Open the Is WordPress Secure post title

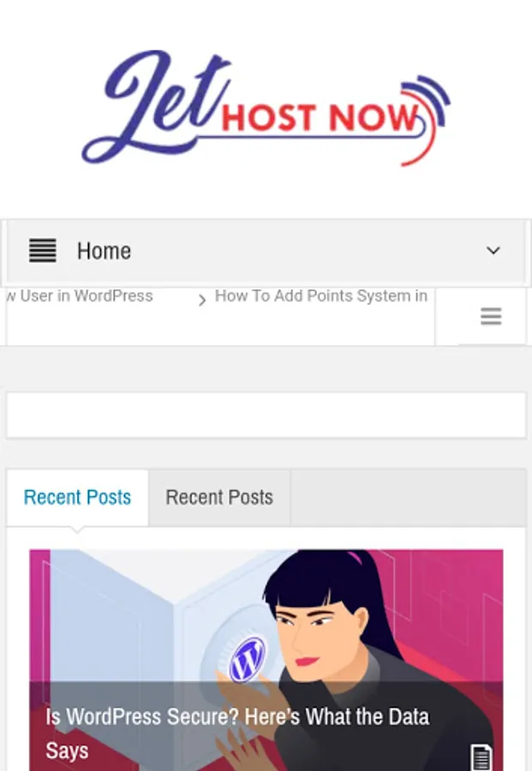237,733
